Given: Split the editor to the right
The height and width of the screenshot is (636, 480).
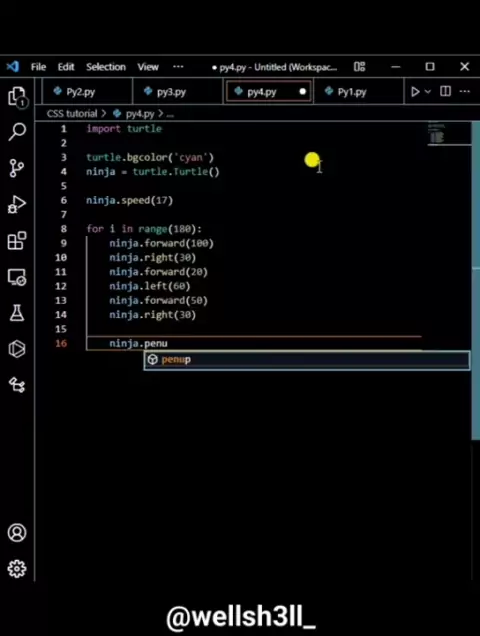Looking at the screenshot, I should click(446, 91).
